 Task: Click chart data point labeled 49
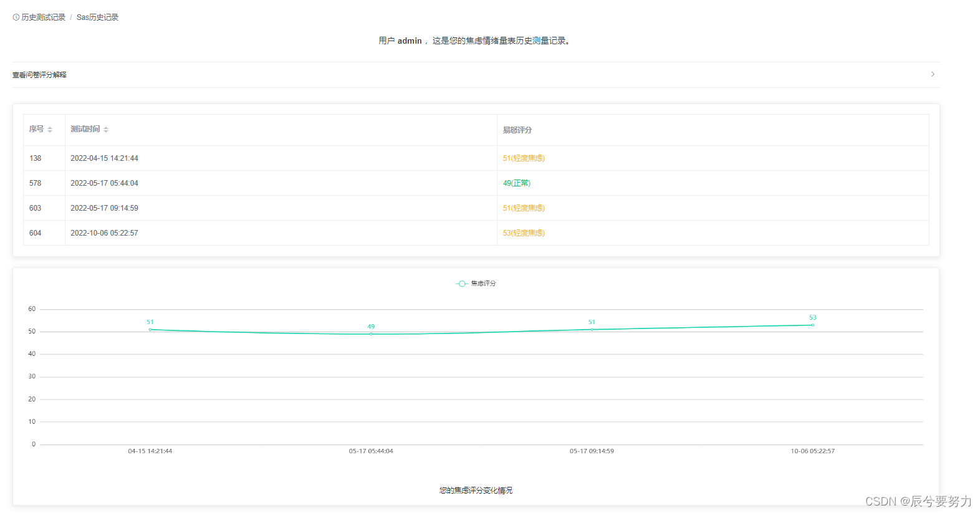[371, 334]
